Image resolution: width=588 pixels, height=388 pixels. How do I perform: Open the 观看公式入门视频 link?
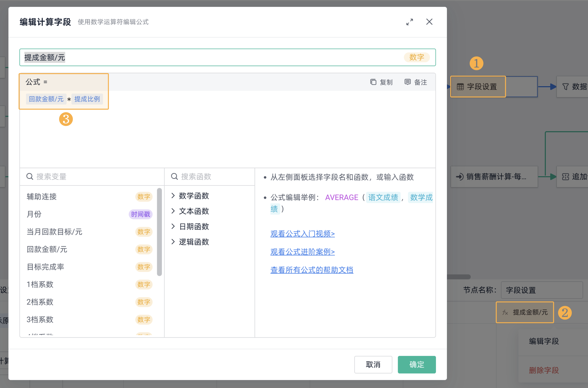click(x=302, y=234)
